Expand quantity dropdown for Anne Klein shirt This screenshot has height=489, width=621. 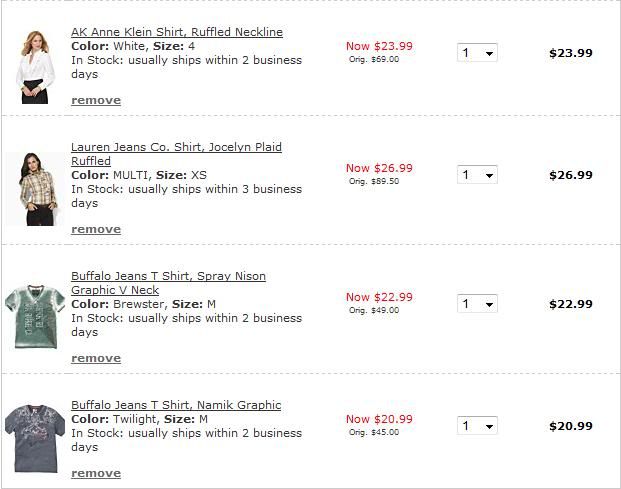(477, 53)
